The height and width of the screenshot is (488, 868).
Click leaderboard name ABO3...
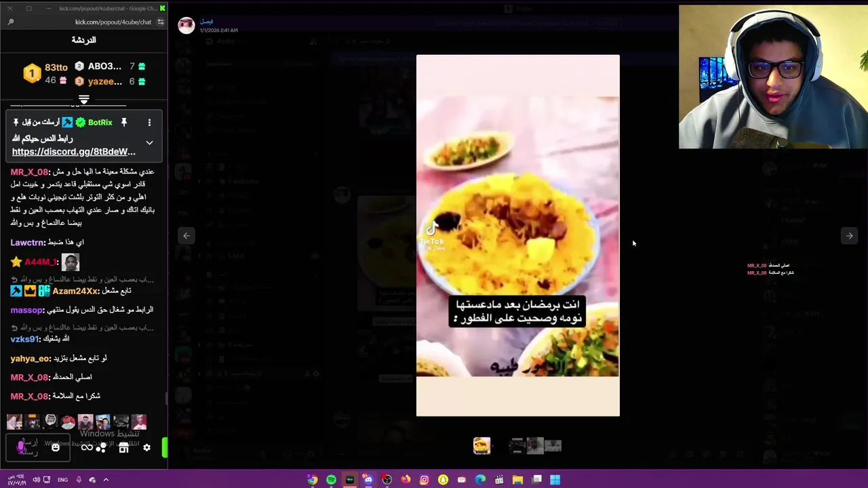coord(104,66)
